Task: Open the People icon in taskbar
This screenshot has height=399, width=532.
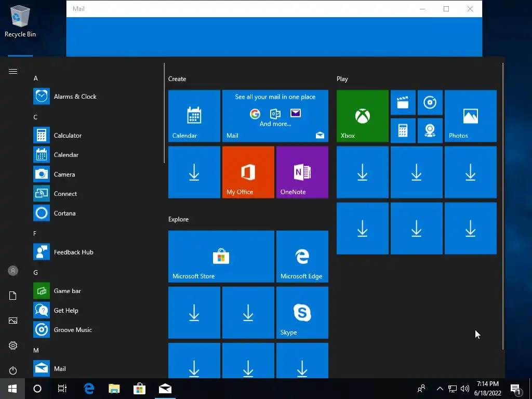Action: pyautogui.click(x=421, y=389)
